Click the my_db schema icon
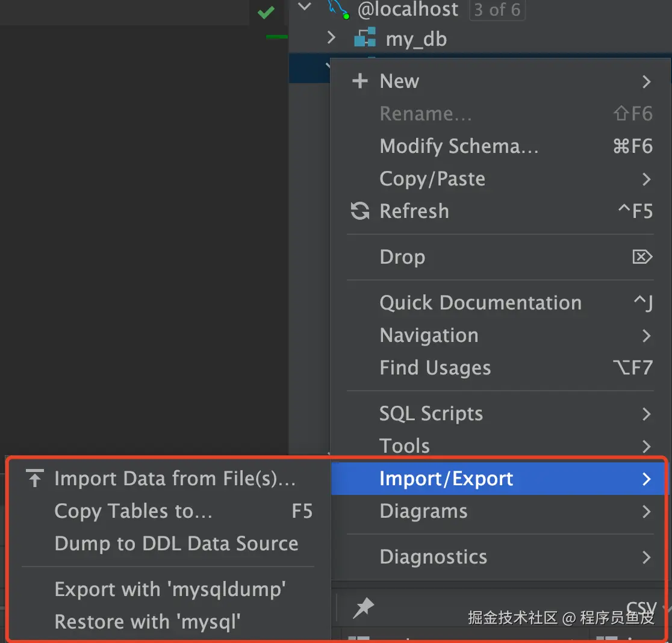Screen dimensions: 672x643 [x=365, y=39]
